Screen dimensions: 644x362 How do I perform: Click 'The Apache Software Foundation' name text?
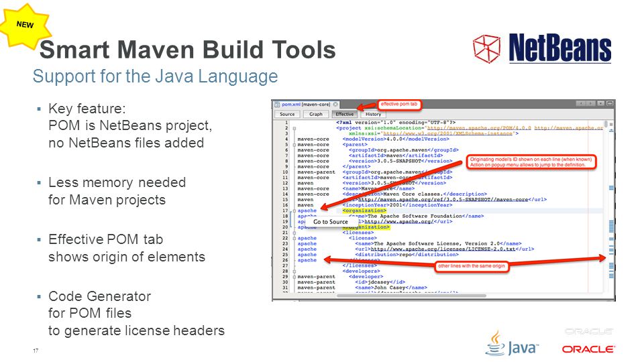point(415,216)
